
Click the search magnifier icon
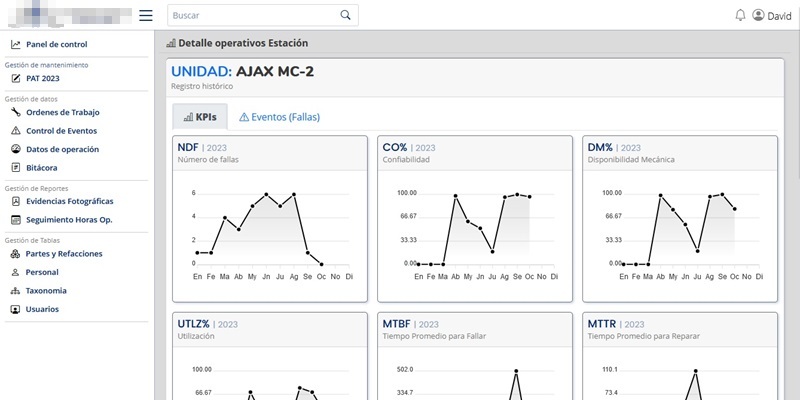click(x=346, y=15)
